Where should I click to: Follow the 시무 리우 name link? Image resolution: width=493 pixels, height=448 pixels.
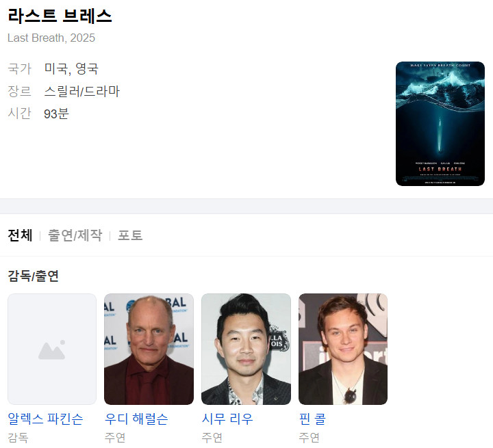click(227, 419)
